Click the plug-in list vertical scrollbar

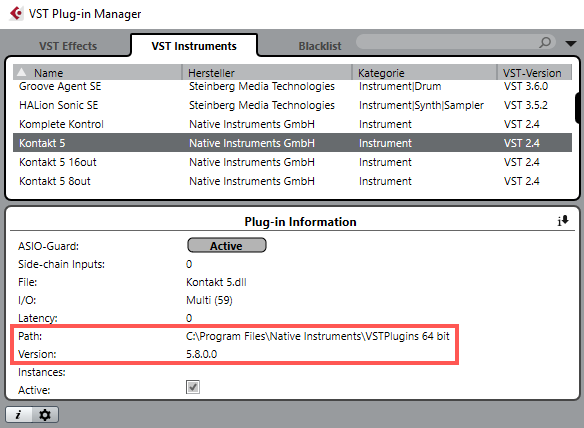click(x=577, y=108)
